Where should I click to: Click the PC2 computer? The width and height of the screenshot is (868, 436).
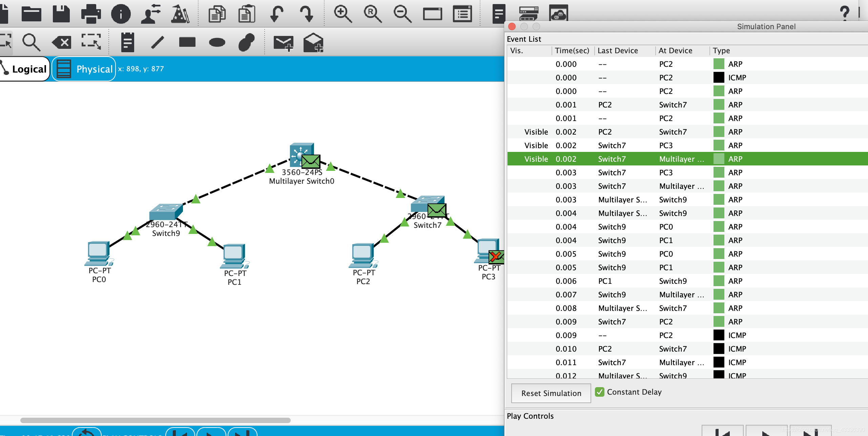coord(363,255)
